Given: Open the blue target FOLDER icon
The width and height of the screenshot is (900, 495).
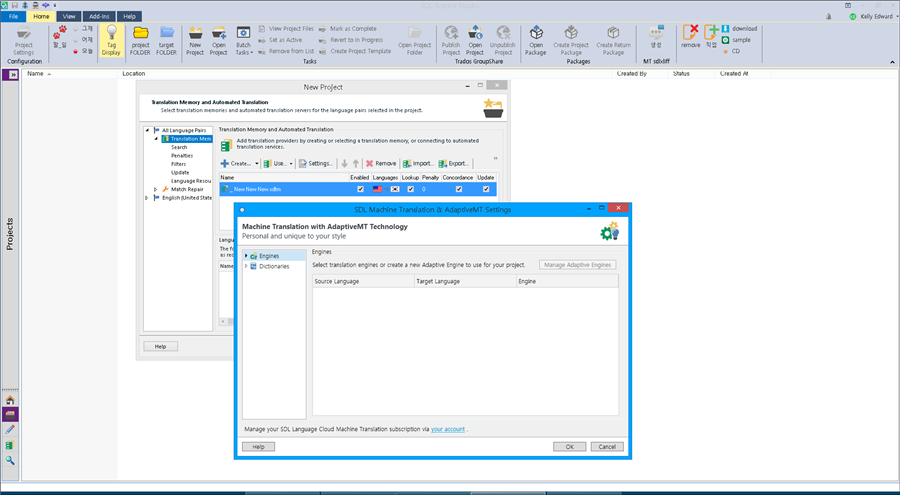Looking at the screenshot, I should click(x=166, y=33).
